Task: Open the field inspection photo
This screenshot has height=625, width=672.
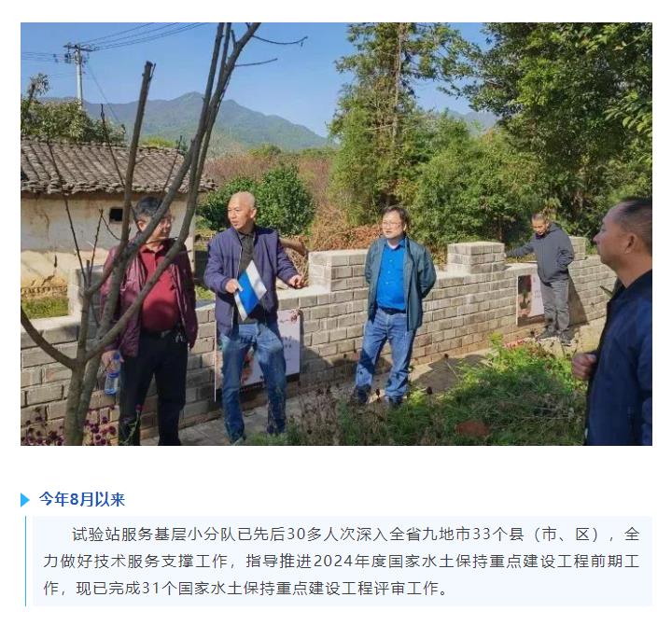Action: tap(336, 234)
